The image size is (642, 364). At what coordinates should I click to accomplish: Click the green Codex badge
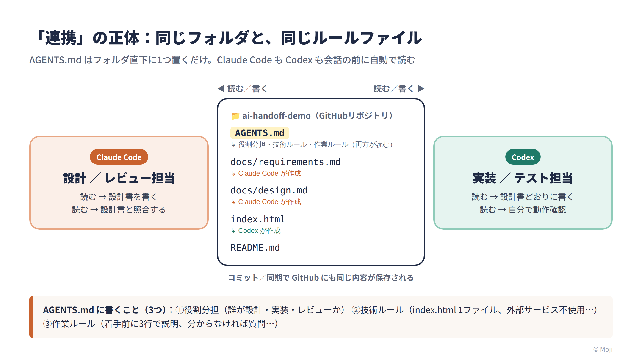(523, 157)
